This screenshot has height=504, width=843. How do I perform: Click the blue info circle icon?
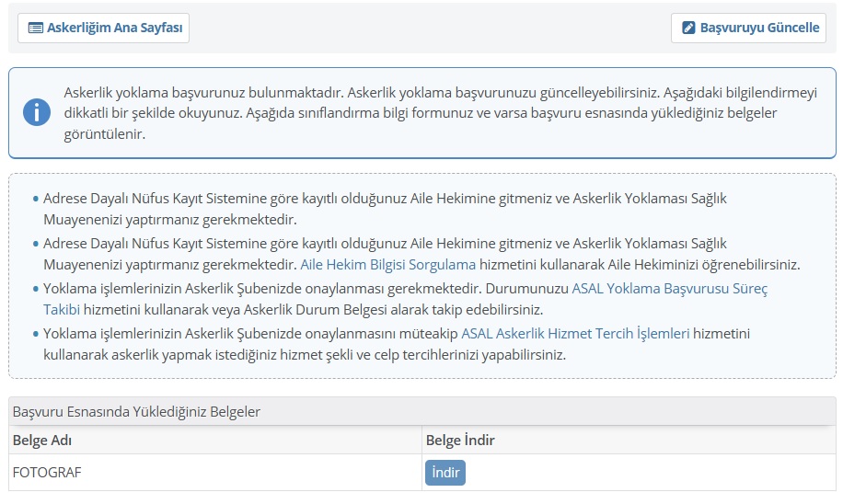[37, 113]
